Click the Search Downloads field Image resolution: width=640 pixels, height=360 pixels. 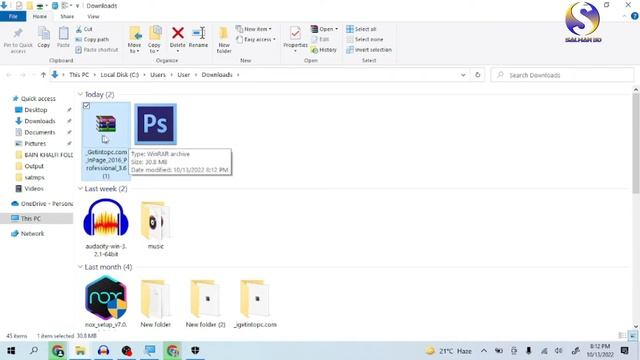(x=562, y=75)
